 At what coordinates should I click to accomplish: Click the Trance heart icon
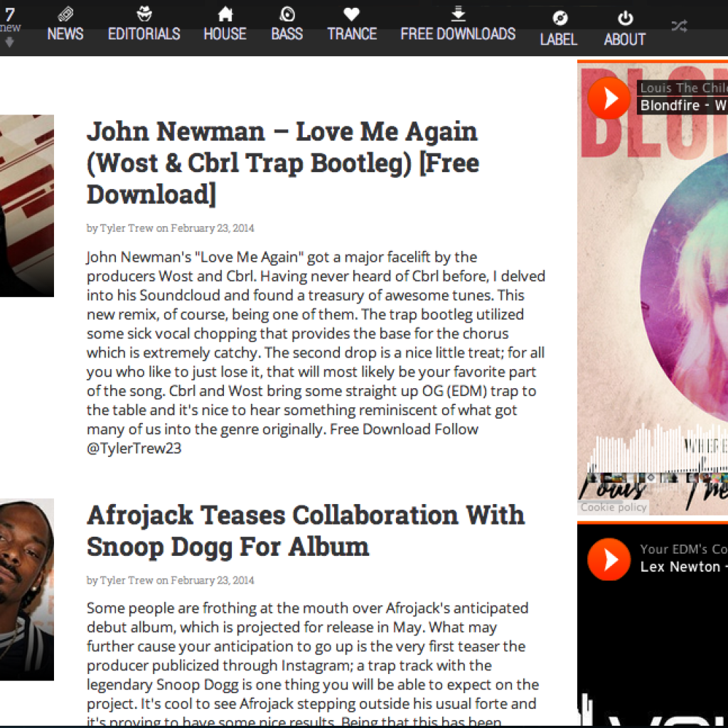point(351,14)
